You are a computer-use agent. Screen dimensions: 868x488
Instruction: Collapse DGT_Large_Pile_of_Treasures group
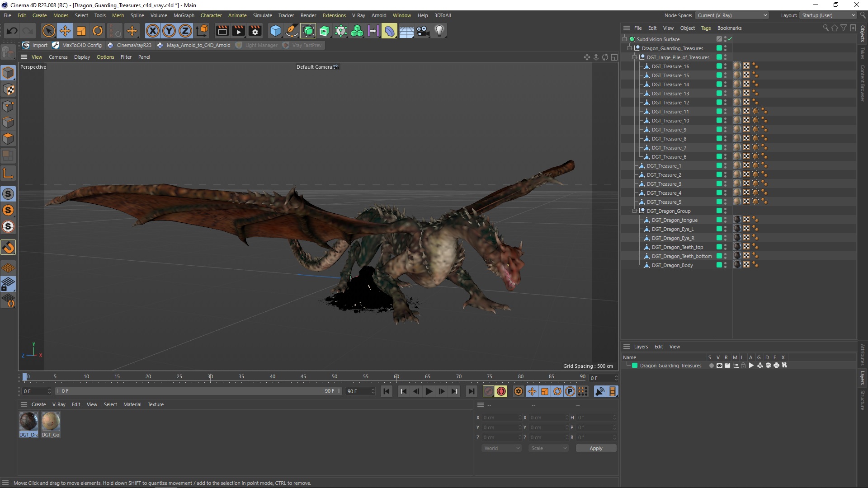(x=634, y=57)
